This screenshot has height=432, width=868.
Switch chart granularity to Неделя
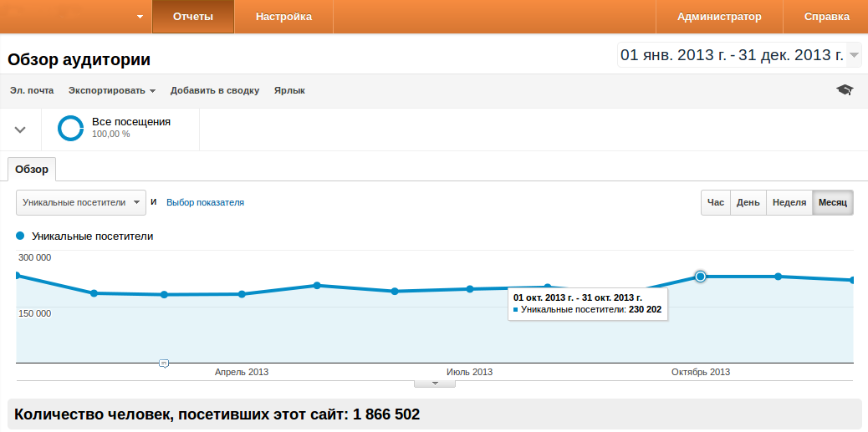(789, 202)
